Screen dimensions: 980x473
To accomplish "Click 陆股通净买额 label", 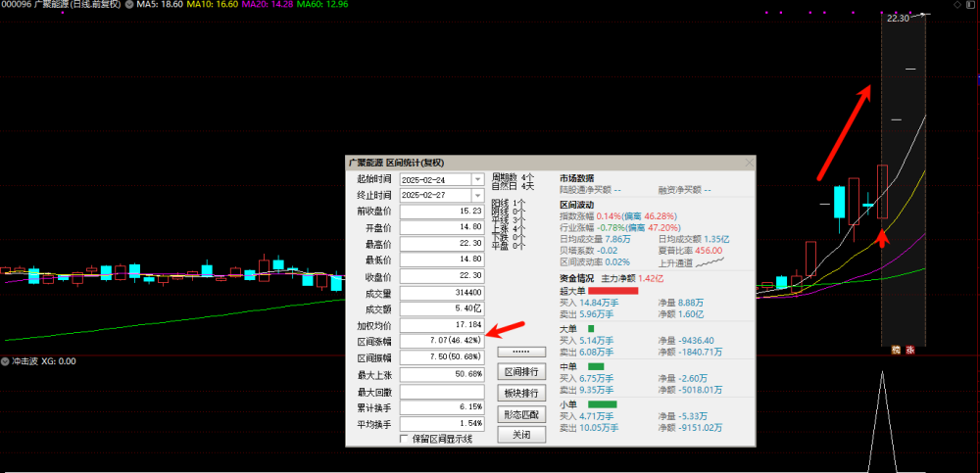I will coord(585,190).
